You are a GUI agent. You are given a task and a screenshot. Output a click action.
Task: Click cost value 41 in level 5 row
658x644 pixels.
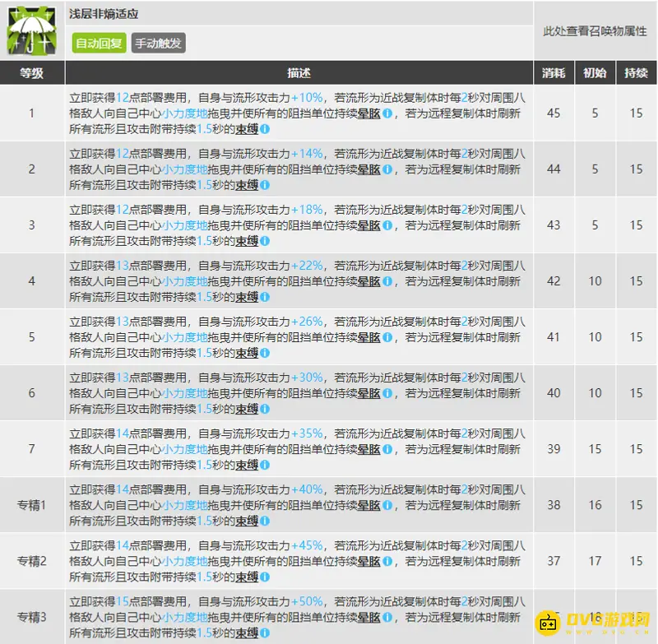click(x=554, y=337)
